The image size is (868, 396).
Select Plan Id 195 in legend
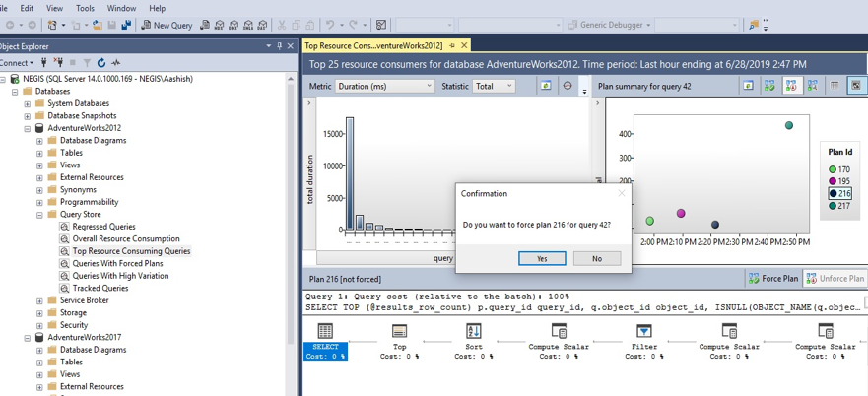point(839,181)
